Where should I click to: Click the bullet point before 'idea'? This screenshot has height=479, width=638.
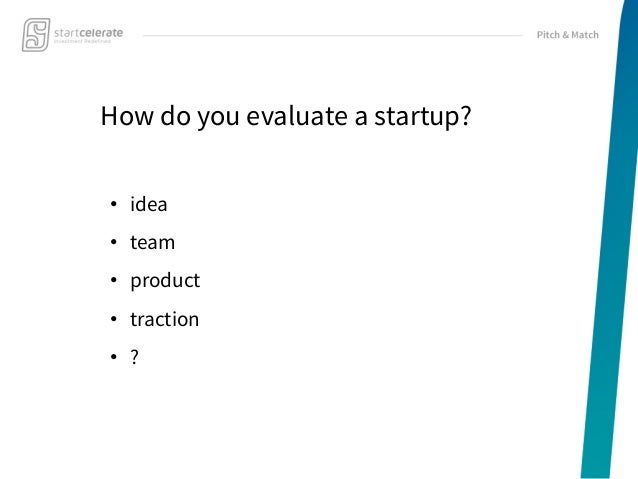(114, 204)
